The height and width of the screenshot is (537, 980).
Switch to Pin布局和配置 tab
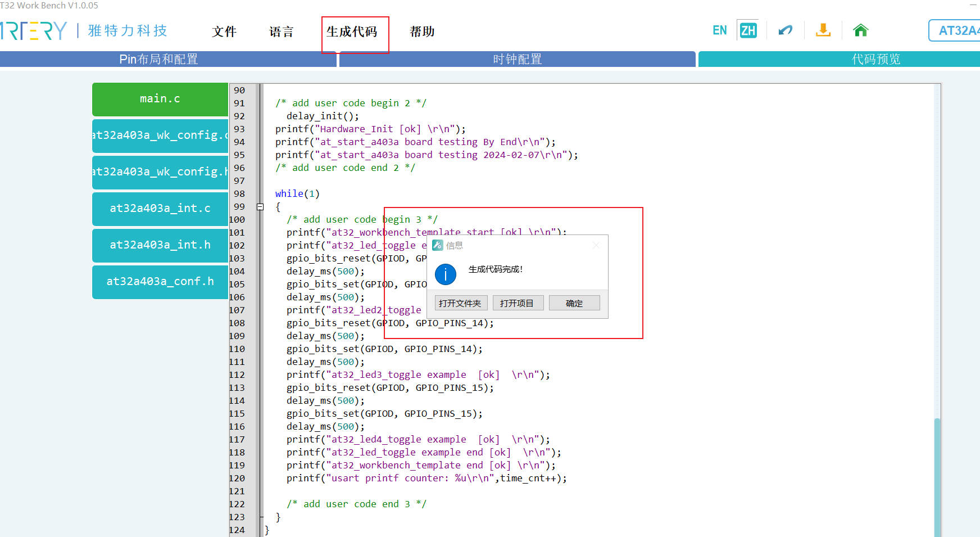coord(168,59)
